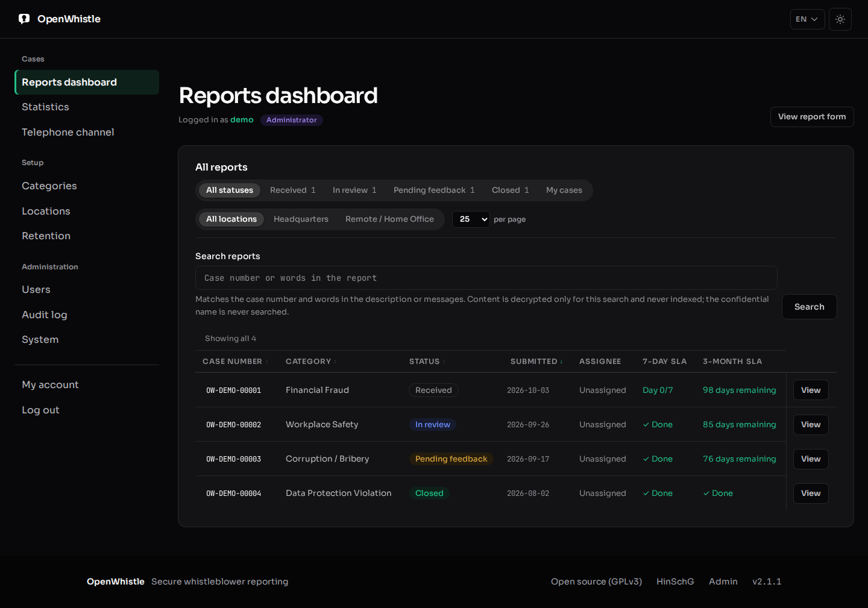
Task: Open the System administration page
Action: pos(87,340)
